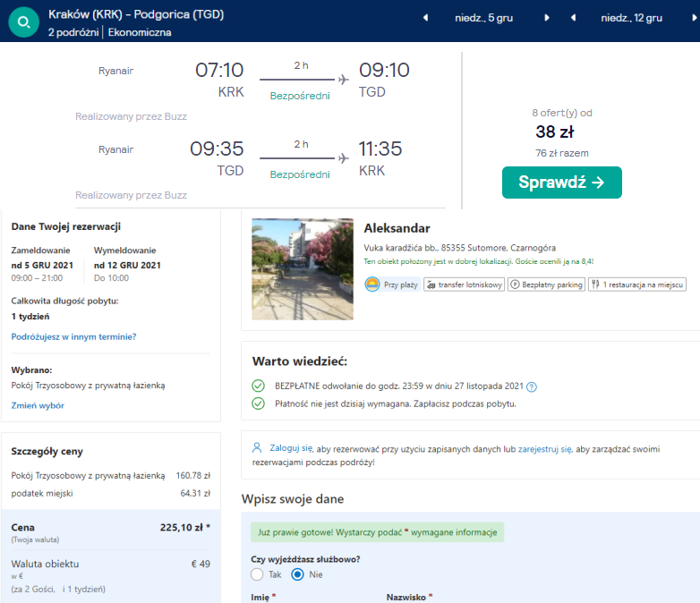Go to next day after niedz., 5 gru
The height and width of the screenshot is (603, 700).
pos(546,18)
